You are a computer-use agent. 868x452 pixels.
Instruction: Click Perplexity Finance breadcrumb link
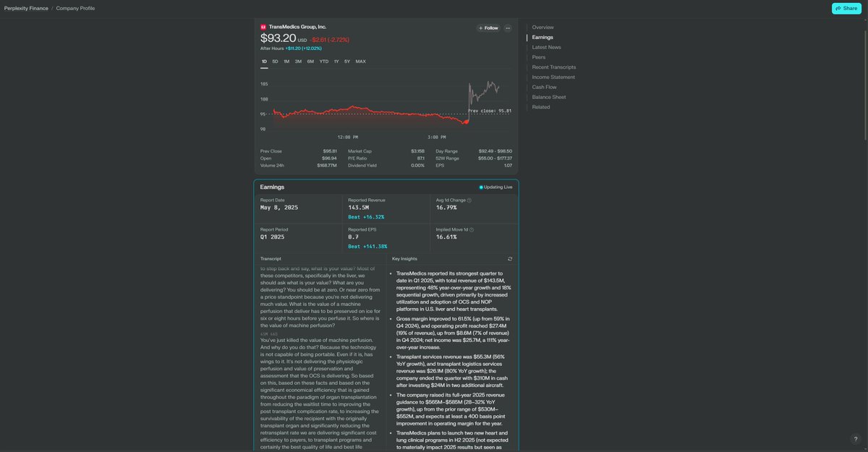25,8
